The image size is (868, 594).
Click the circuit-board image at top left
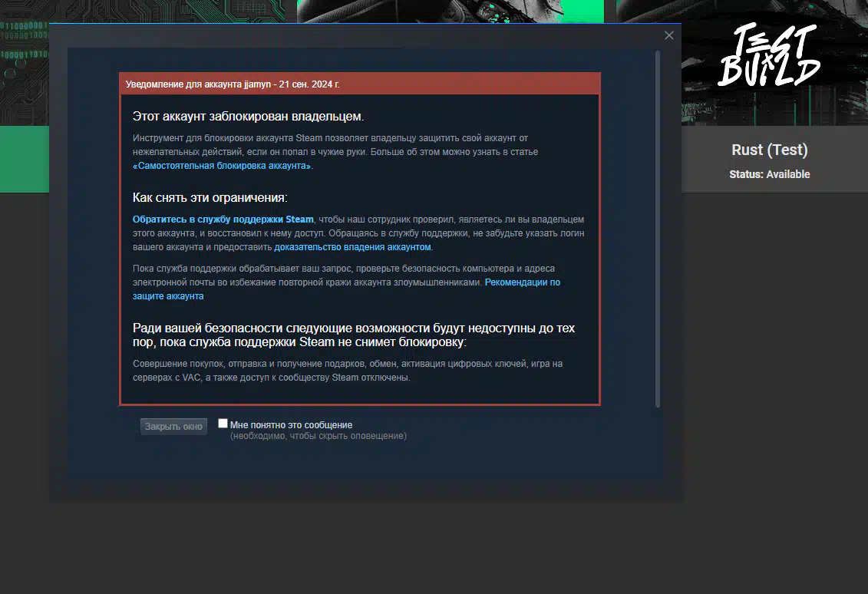pyautogui.click(x=23, y=61)
